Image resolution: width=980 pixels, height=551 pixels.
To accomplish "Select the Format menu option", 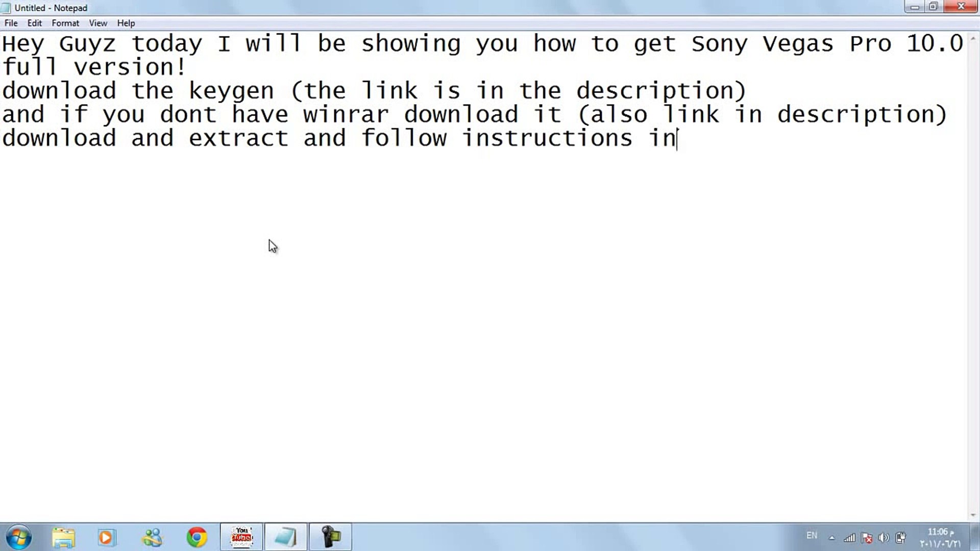I will point(65,23).
